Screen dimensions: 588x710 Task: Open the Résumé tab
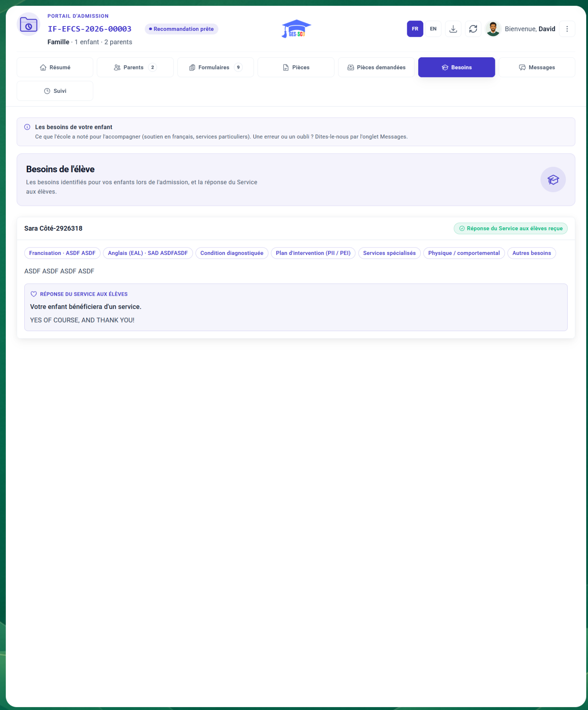coord(55,67)
